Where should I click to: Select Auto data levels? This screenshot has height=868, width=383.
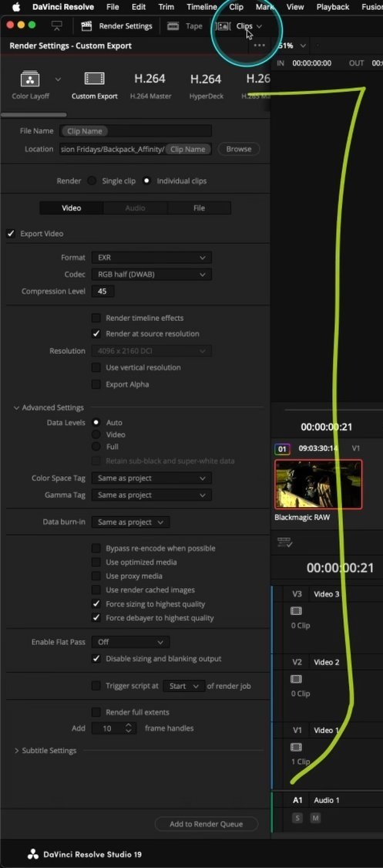[x=96, y=422]
